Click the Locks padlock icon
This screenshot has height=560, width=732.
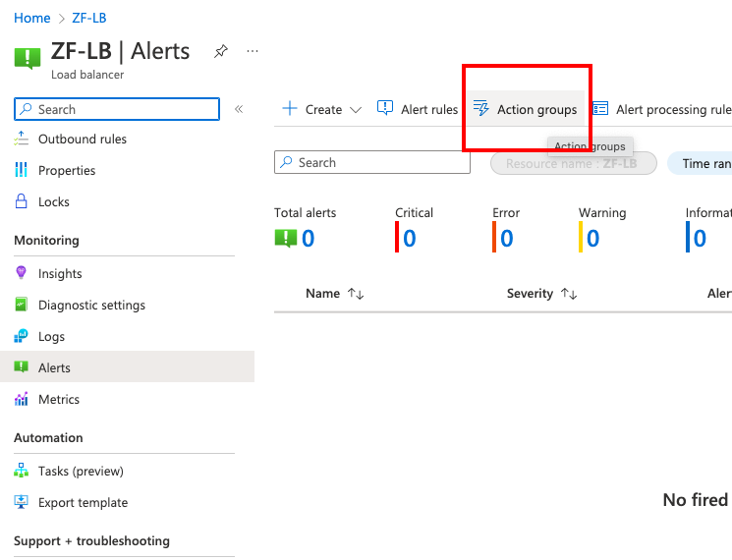(21, 201)
